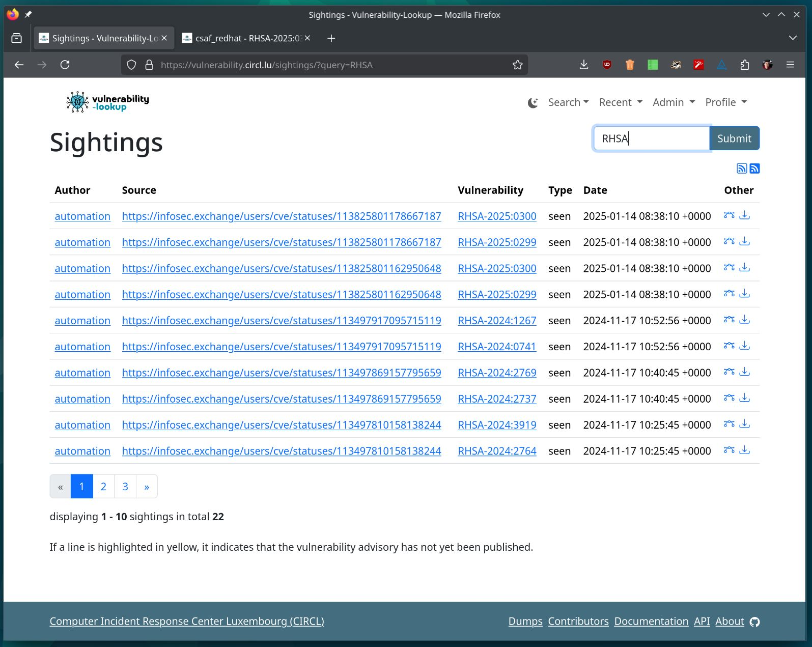Bookmark this page with the star icon
The image size is (812, 647).
(518, 65)
